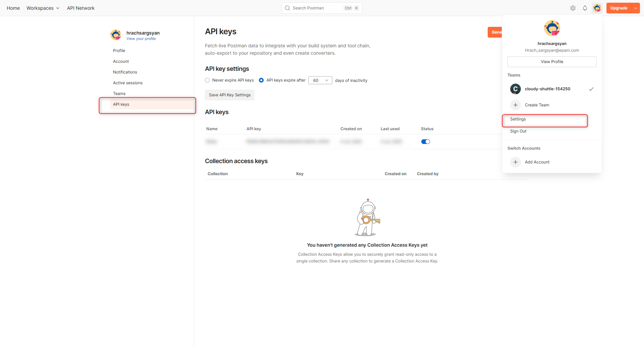The width and height of the screenshot is (644, 346).
Task: Click the plus icon next to Create Team
Action: tap(516, 105)
